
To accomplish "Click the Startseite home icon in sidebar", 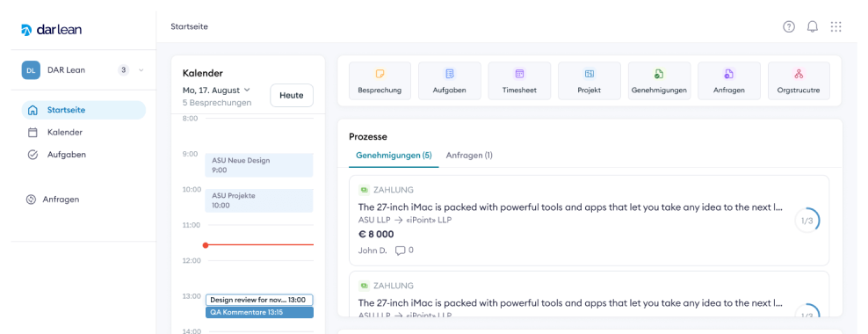I will (x=33, y=110).
